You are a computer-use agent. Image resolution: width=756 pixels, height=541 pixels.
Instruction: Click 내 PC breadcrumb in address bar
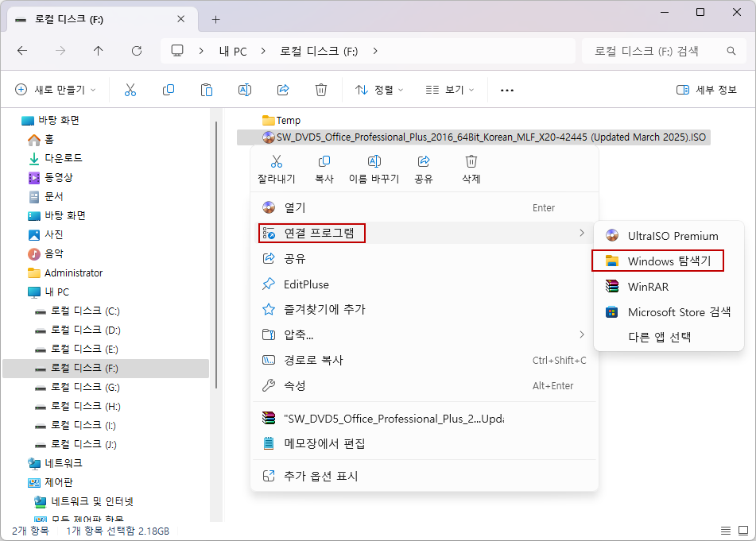point(233,51)
